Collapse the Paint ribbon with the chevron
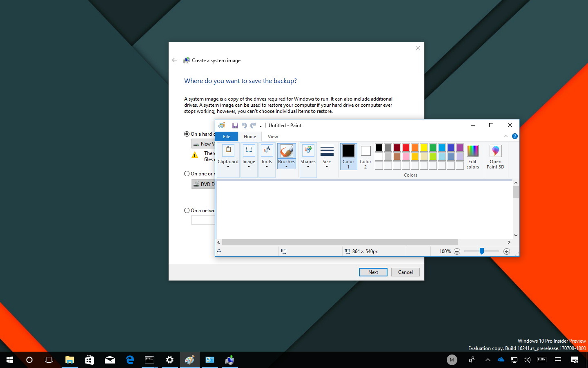Screen dimensions: 588x368 tap(506, 136)
